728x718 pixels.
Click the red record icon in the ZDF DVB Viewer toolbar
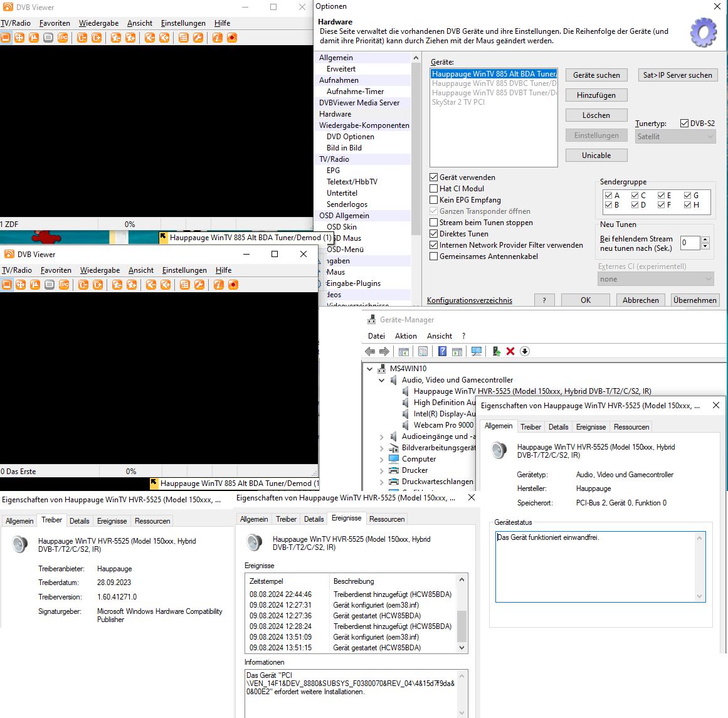point(232,38)
